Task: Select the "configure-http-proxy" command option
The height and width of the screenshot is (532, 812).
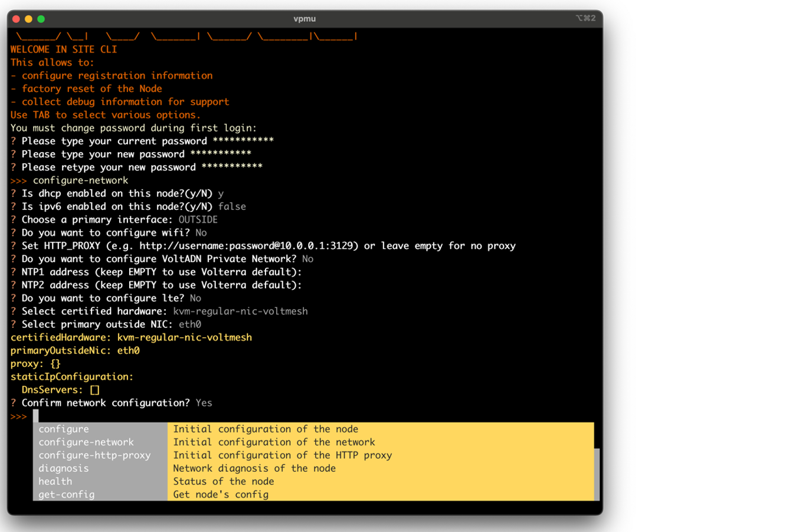Action: 94,455
